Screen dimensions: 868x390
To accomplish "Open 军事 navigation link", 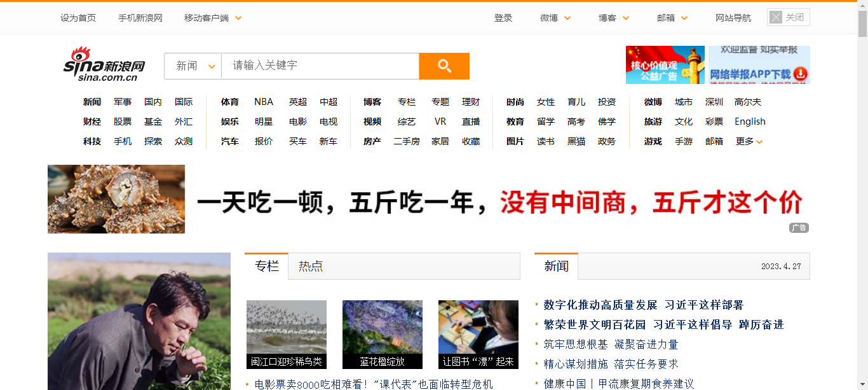I will [123, 102].
